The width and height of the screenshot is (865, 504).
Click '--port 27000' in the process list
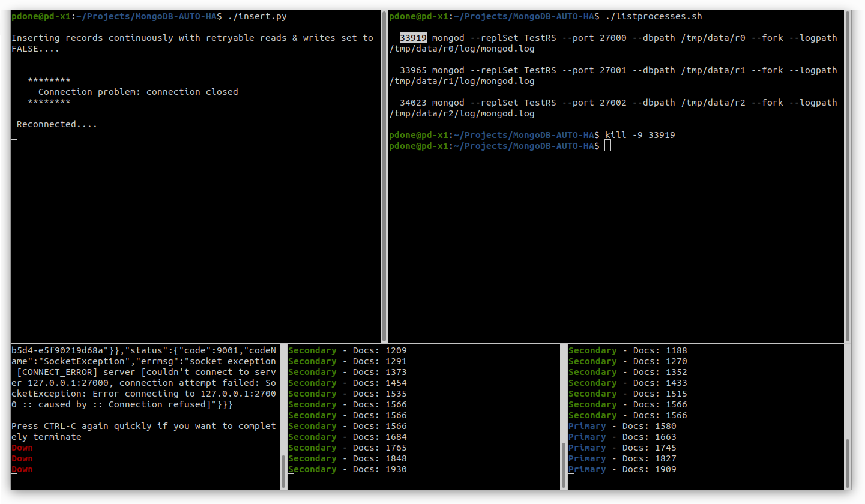tap(594, 38)
